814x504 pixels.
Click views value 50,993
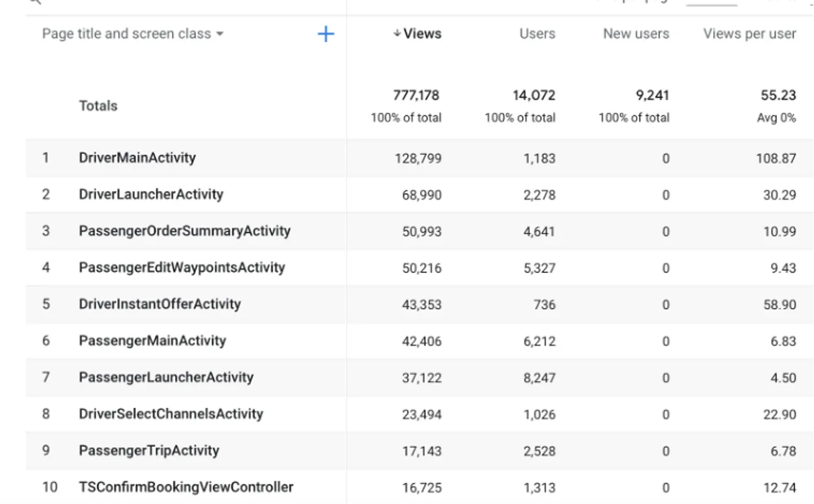click(422, 232)
